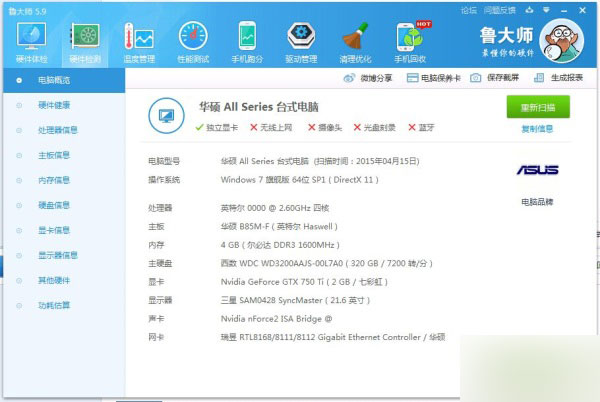
Task: Click 保存截屏 save screenshot camera
Action: (x=494, y=78)
